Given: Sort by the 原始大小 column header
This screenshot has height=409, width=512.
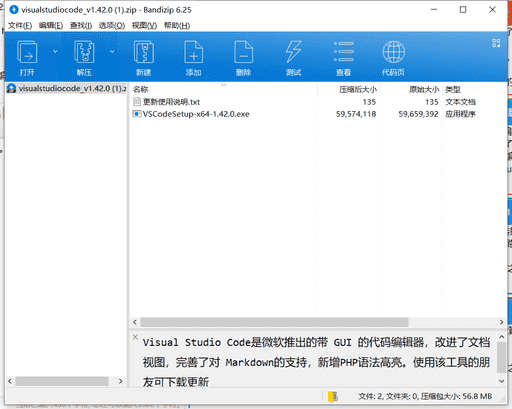Looking at the screenshot, I should point(411,89).
